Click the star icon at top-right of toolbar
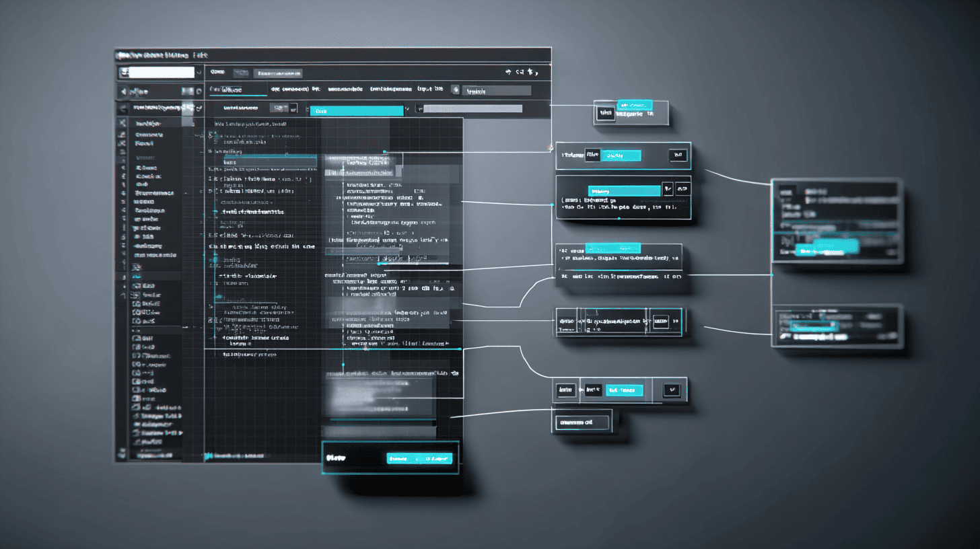The height and width of the screenshot is (549, 980). click(x=531, y=71)
